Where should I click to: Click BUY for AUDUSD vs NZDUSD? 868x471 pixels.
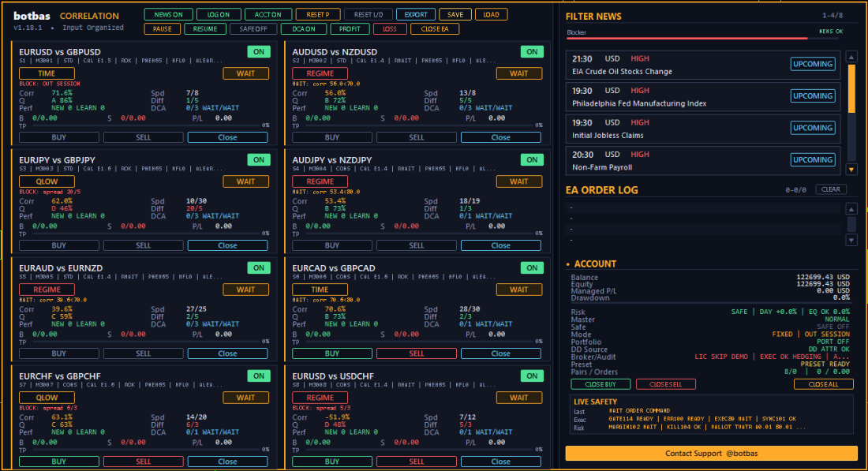pos(332,137)
